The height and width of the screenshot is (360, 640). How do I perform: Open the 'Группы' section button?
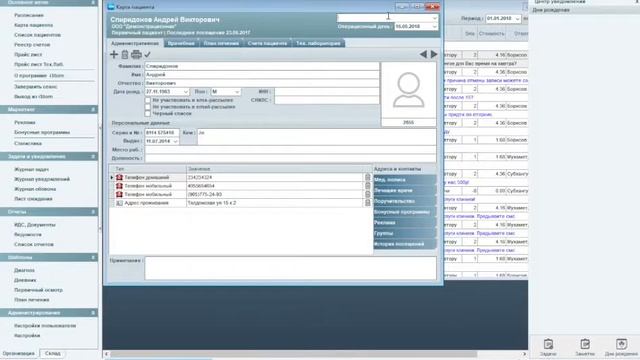tap(405, 233)
